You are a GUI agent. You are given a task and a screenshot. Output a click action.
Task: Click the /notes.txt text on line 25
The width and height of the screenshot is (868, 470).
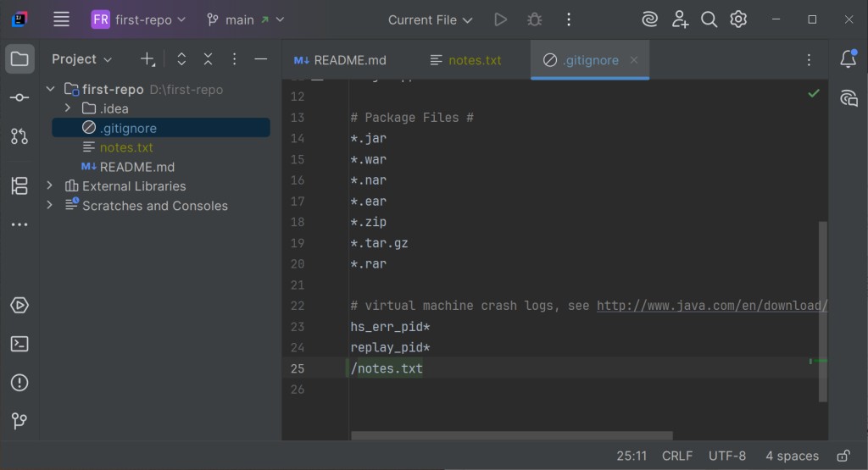(x=387, y=368)
